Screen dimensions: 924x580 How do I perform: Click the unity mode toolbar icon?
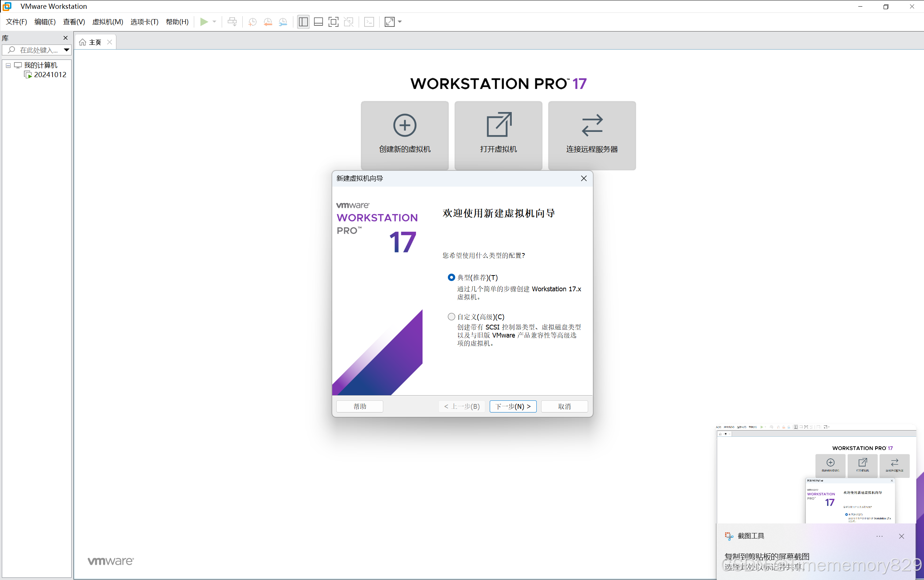click(348, 22)
